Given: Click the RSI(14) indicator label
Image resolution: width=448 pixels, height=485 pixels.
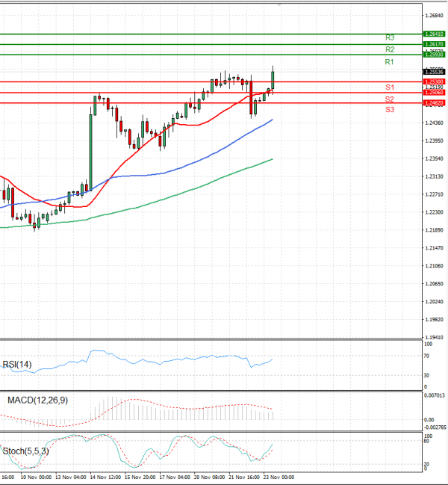Looking at the screenshot, I should tap(17, 365).
